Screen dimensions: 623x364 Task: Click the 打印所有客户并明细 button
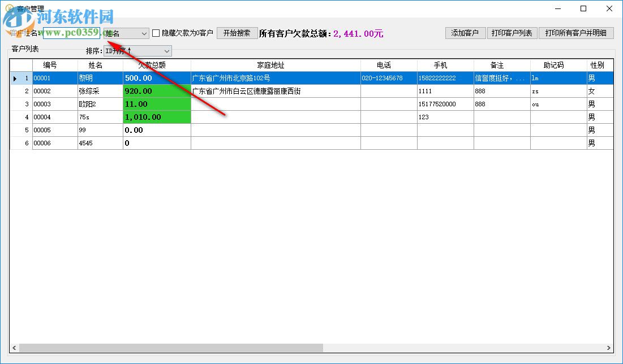click(x=576, y=33)
